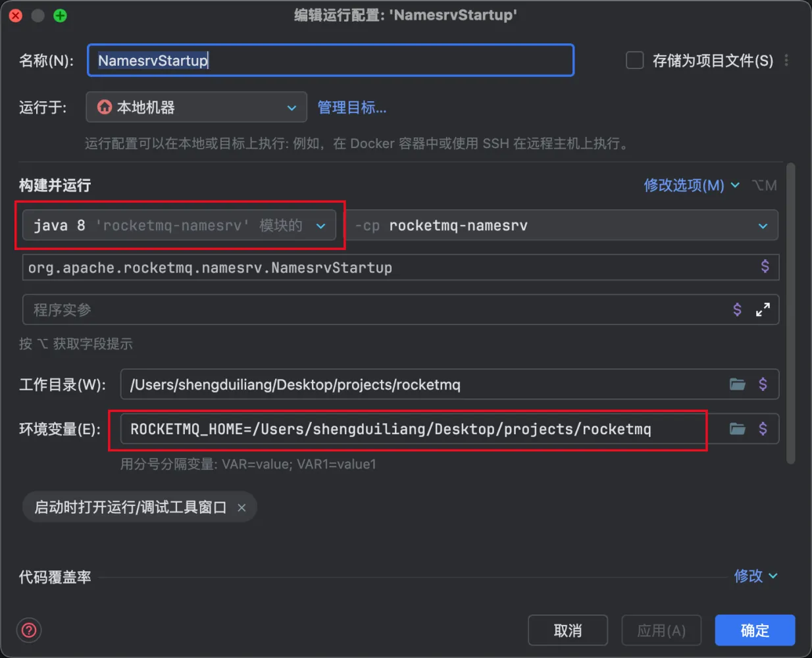The width and height of the screenshot is (812, 658).
Task: Open the 本地机器 target dropdown
Action: (x=292, y=107)
